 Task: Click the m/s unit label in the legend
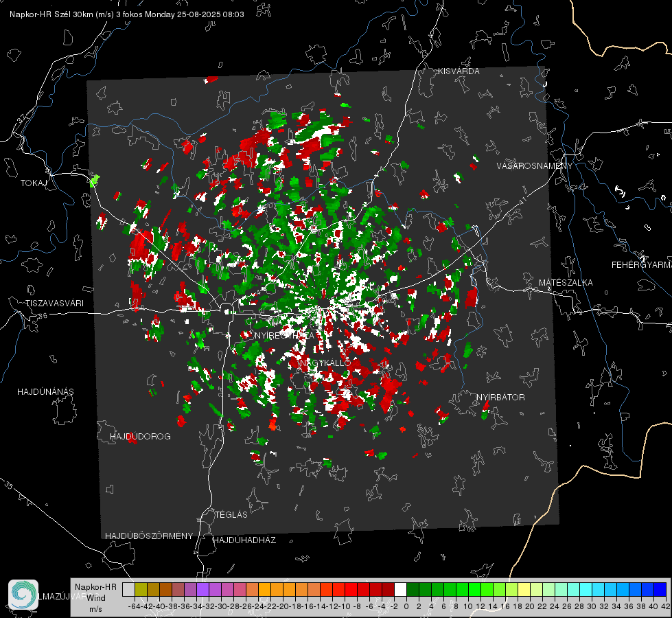pos(95,609)
